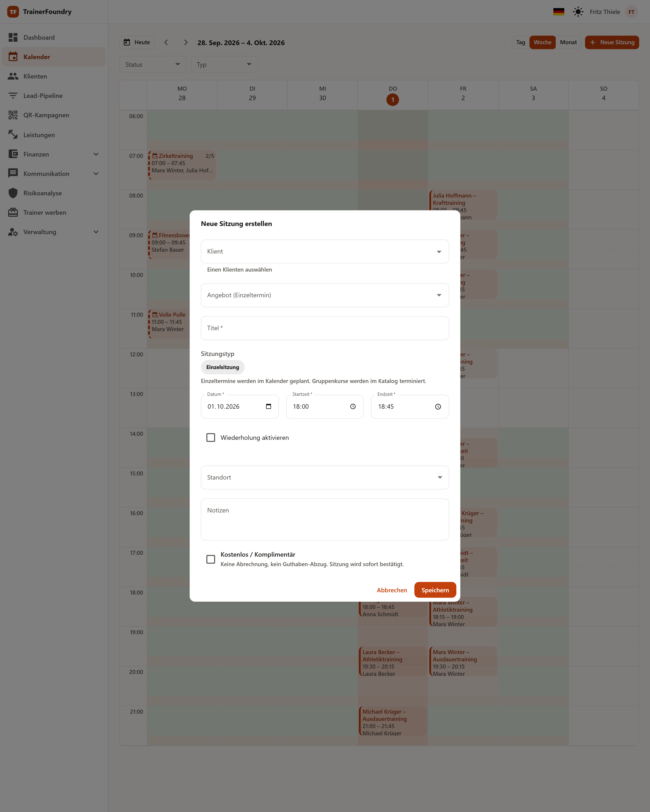This screenshot has height=812, width=650.
Task: Click the Kommunikation chat icon
Action: click(13, 173)
